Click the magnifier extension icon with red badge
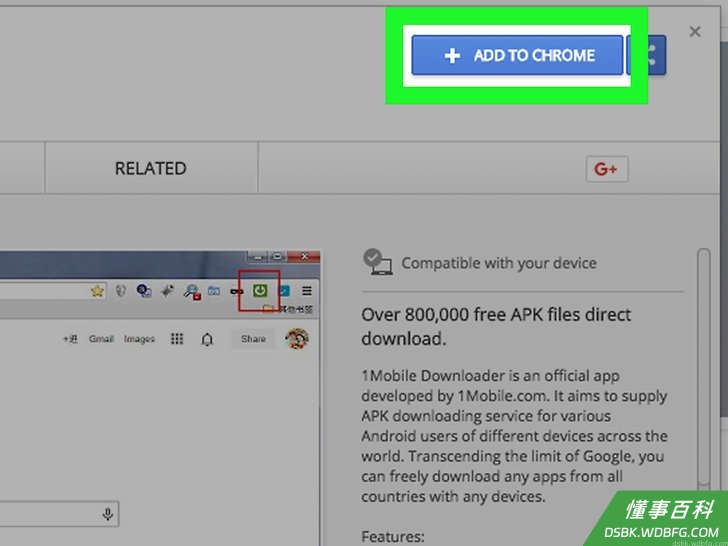The image size is (728, 546). click(x=191, y=292)
